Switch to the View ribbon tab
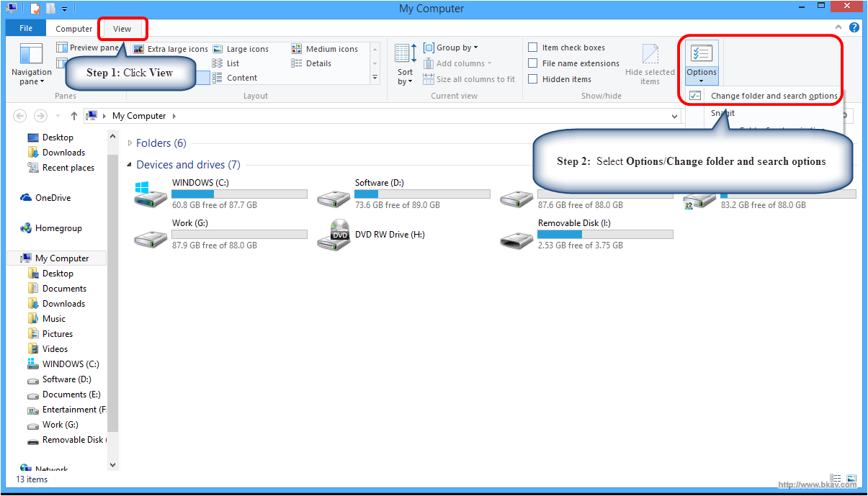Screen dimensions: 868x496 point(122,29)
